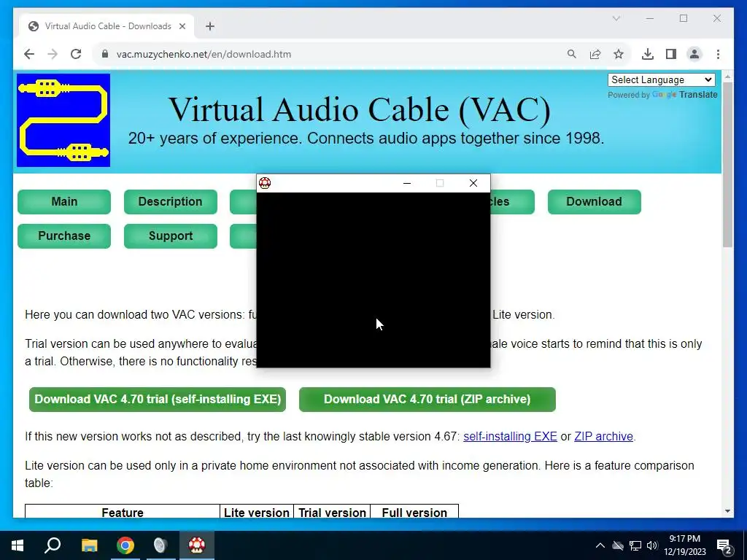Open the volume speaker tray icon

click(x=652, y=545)
